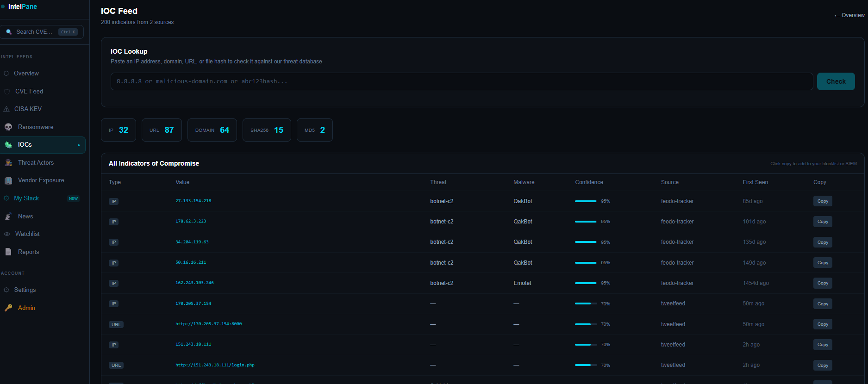The width and height of the screenshot is (868, 384).
Task: Open the Overview feed page
Action: tap(43, 74)
